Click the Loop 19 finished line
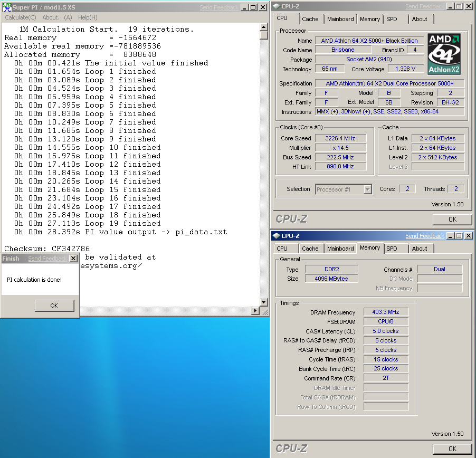The height and width of the screenshot is (458, 476). point(87,223)
